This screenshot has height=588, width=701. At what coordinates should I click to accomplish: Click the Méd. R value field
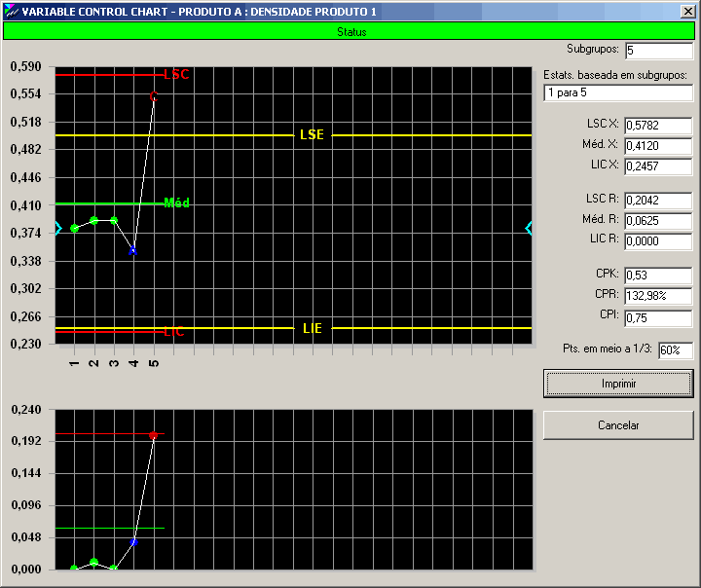tap(657, 221)
